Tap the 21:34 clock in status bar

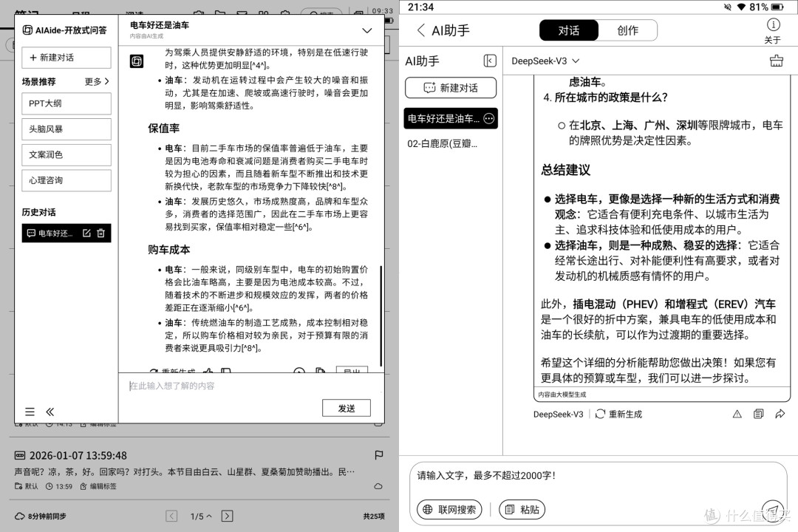pos(421,7)
